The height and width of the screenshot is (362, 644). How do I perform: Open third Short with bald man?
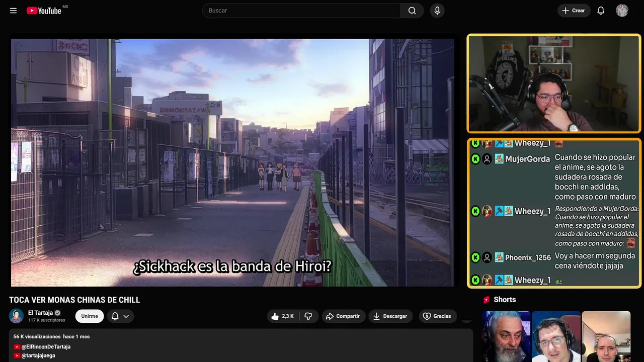pos(606,336)
